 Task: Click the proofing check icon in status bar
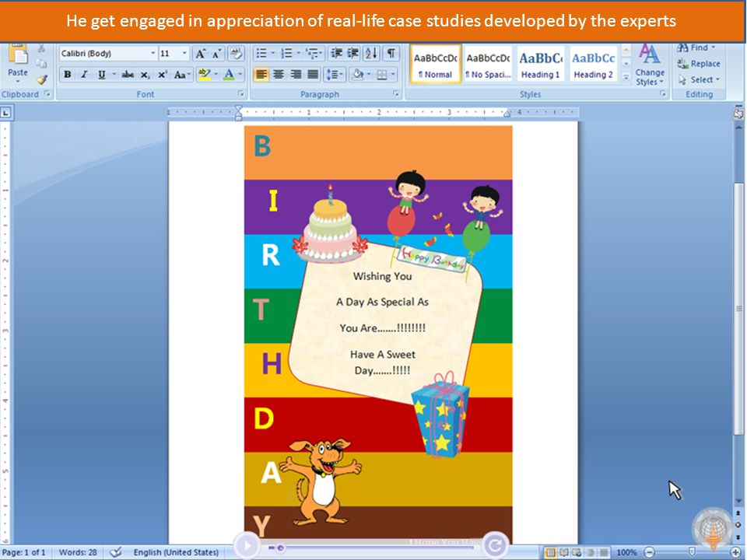click(x=115, y=552)
